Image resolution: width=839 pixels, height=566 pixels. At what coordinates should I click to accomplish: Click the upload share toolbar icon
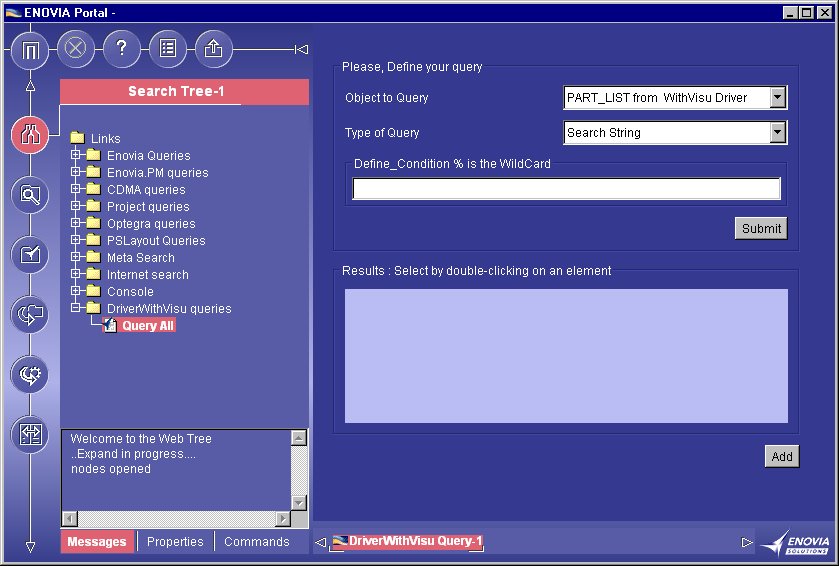(214, 49)
